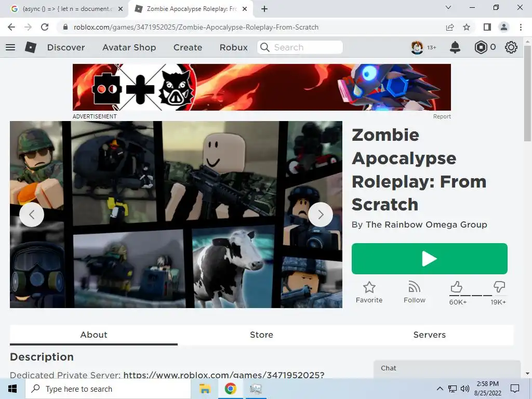Open the monitor app in the taskbar
This screenshot has height=399, width=532.
point(256,389)
